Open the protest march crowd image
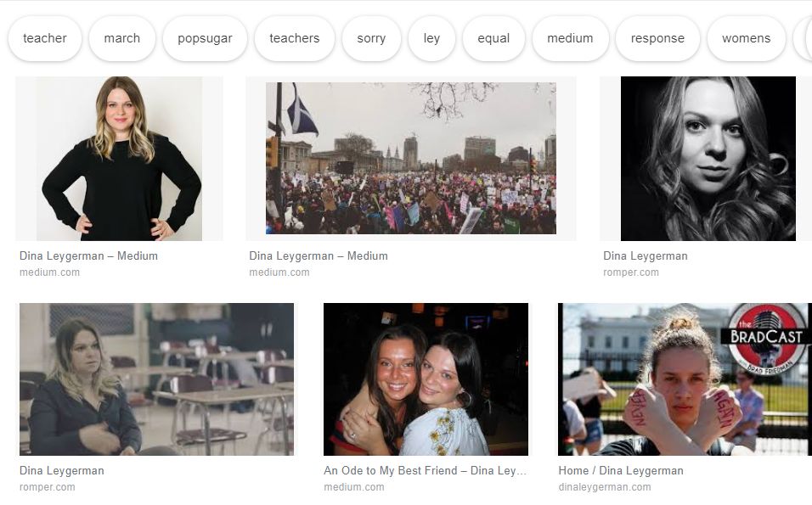 (411, 159)
